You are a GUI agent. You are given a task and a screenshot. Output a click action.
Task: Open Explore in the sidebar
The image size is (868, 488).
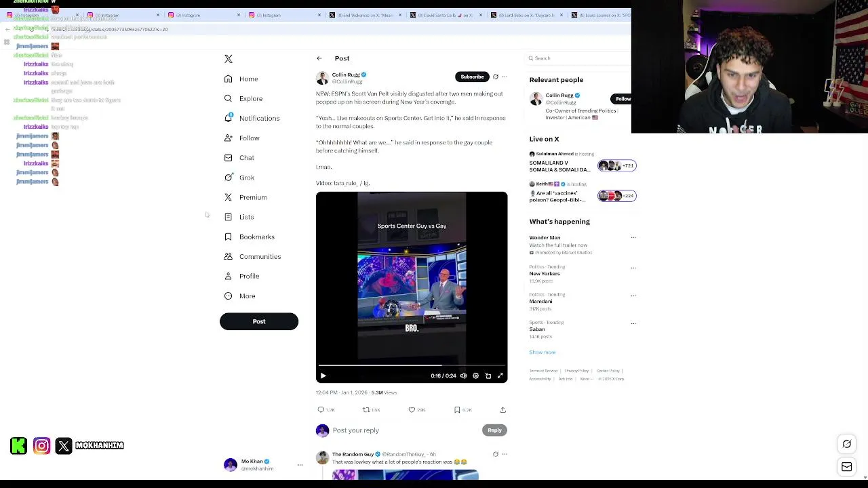coord(243,99)
